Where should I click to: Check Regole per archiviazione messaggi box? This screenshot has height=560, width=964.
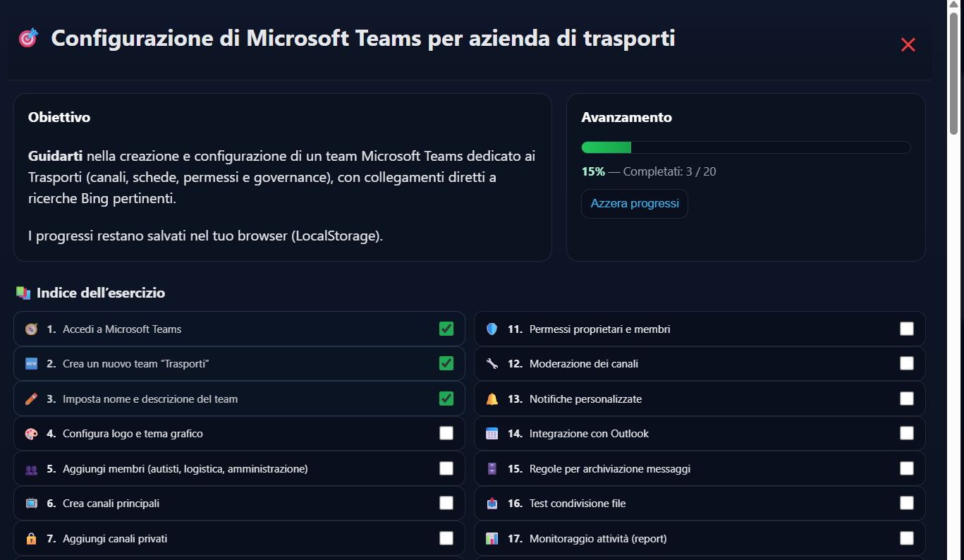click(907, 468)
